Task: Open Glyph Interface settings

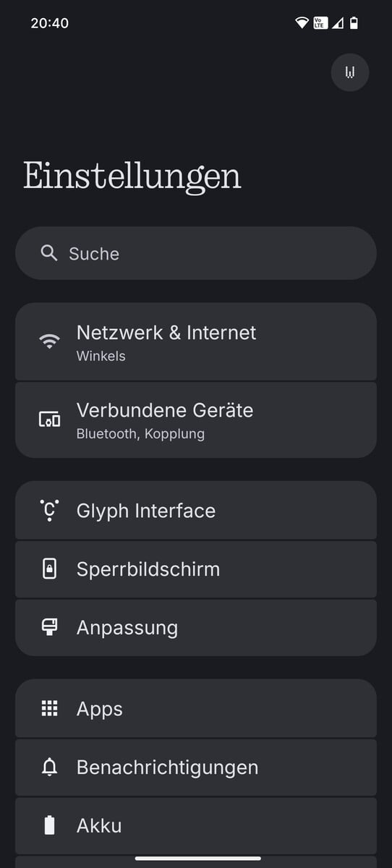Action: pos(196,511)
